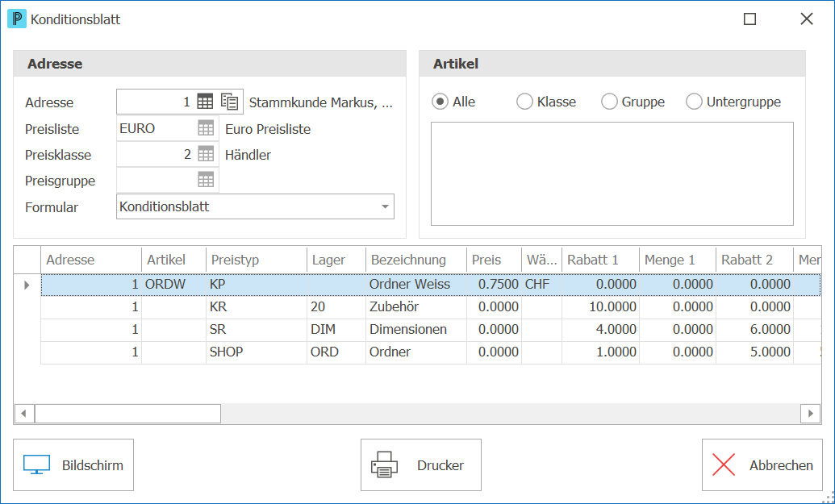Expand the Formular dropdown
835x504 pixels.
tap(385, 206)
